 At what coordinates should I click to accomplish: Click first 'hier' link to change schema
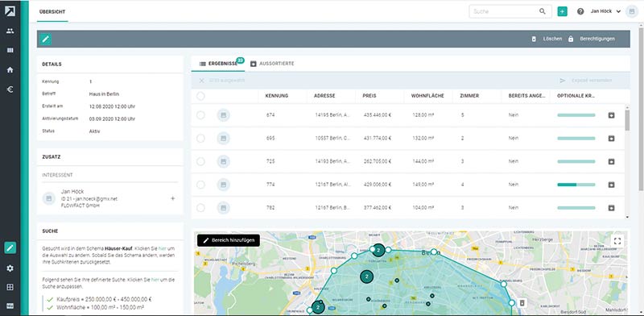162,248
